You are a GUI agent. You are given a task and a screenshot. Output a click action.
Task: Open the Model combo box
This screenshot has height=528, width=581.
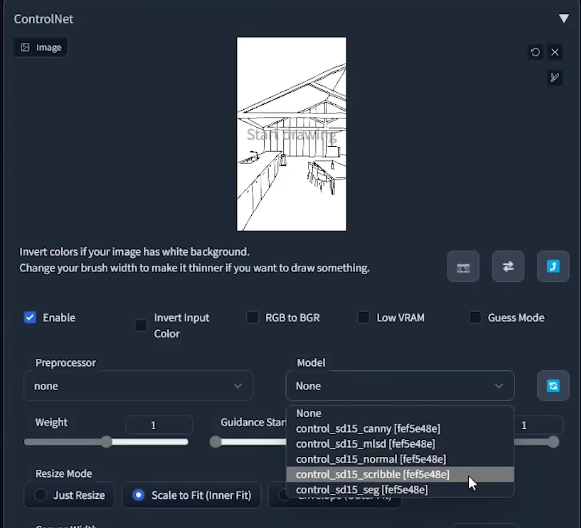click(400, 386)
